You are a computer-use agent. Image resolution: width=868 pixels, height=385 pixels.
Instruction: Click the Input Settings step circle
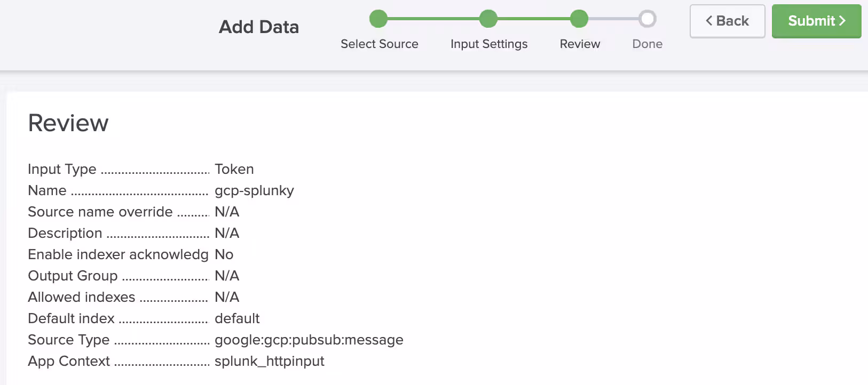488,19
